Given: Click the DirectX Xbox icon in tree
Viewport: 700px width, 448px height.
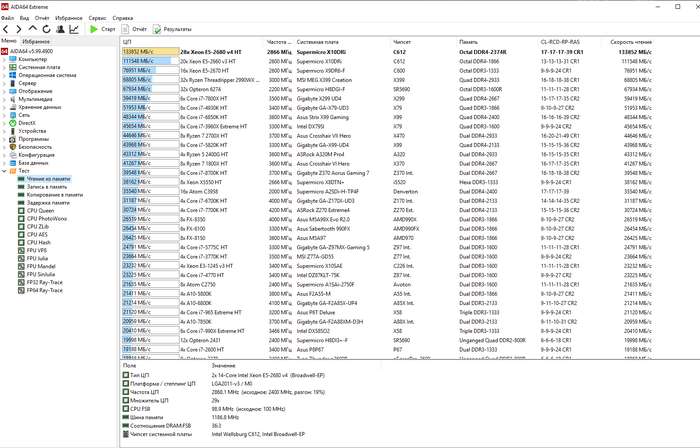Looking at the screenshot, I should [12, 123].
